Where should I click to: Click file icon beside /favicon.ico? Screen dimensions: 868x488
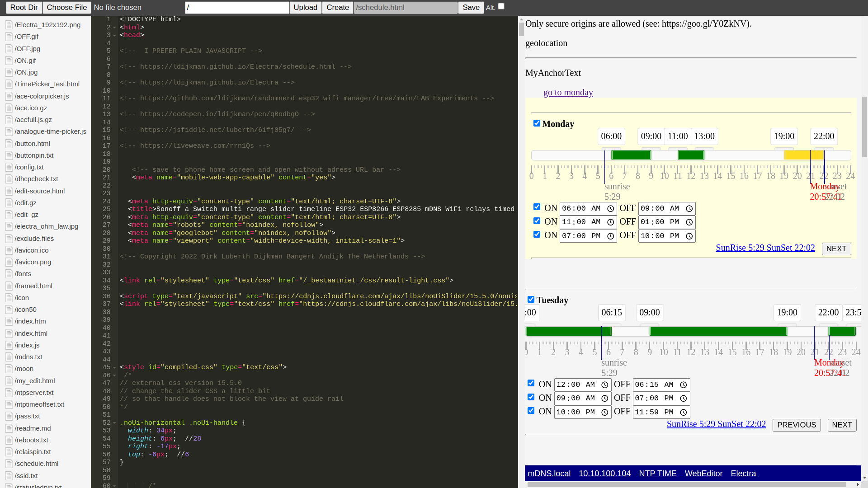pyautogui.click(x=9, y=250)
